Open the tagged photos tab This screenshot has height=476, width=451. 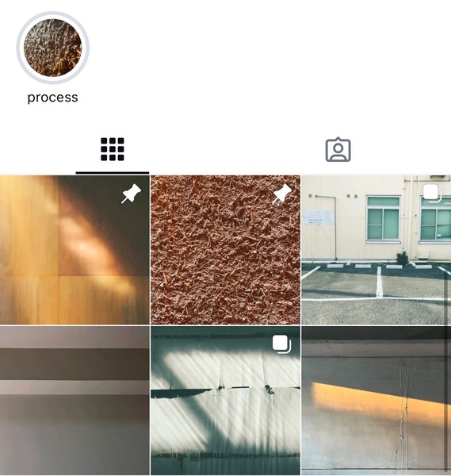point(338,150)
